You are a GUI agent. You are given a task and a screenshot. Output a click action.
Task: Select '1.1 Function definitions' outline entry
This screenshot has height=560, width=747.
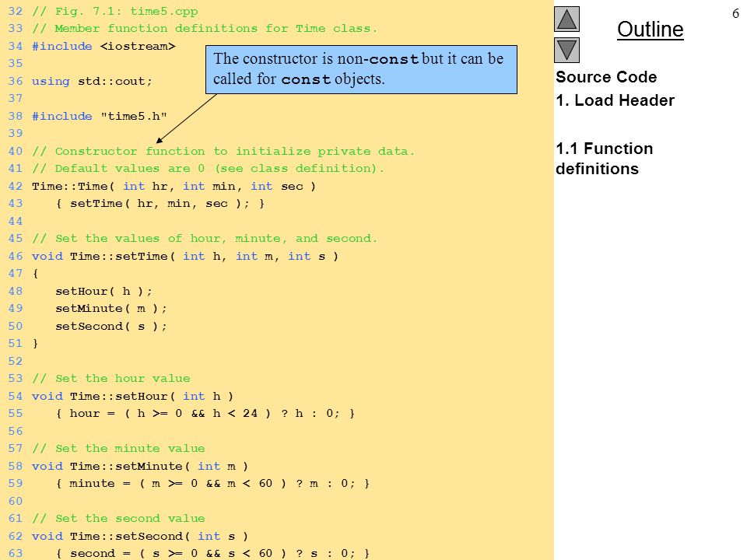604,159
